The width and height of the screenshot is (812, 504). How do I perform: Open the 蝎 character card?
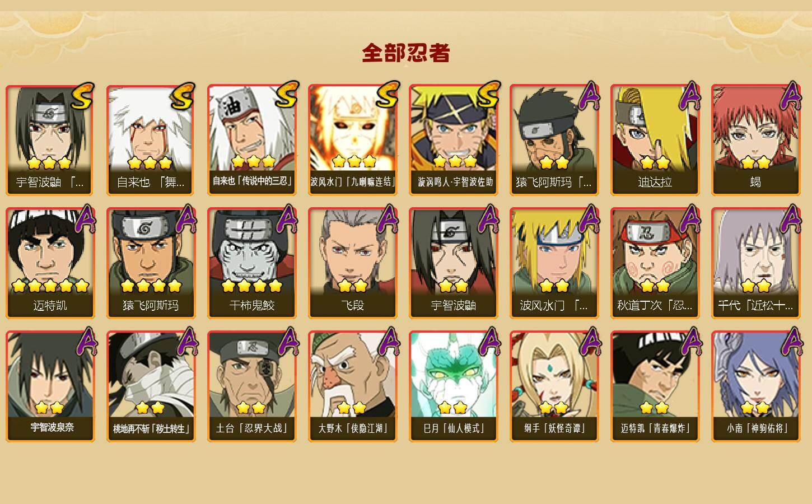coord(755,140)
